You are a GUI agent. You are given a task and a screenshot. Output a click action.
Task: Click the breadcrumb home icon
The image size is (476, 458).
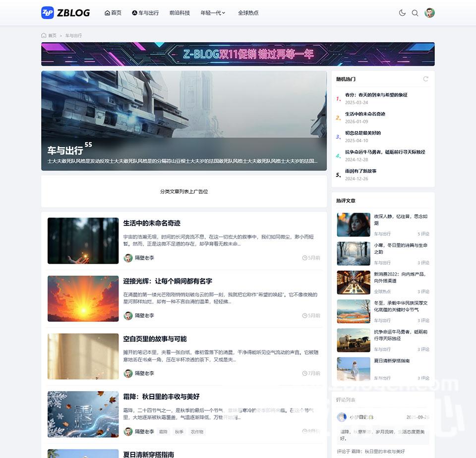(x=44, y=35)
